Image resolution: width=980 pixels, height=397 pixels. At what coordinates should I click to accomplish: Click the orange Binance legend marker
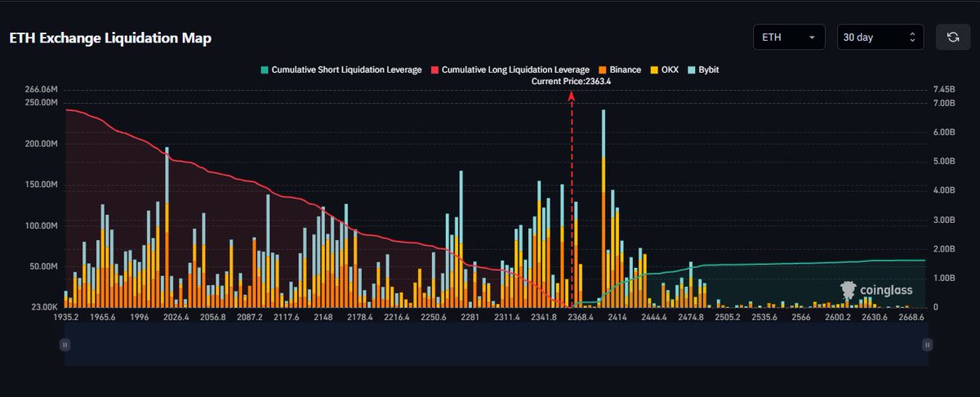click(x=604, y=70)
